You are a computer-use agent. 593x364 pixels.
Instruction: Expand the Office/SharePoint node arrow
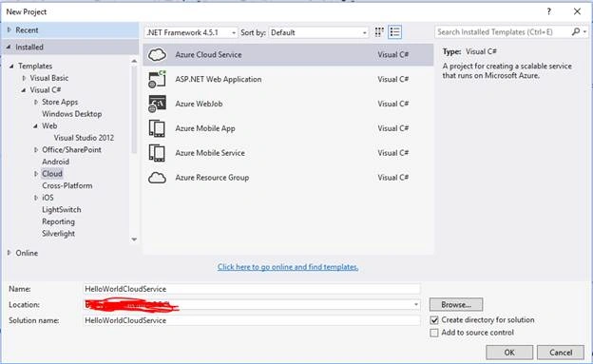point(36,150)
